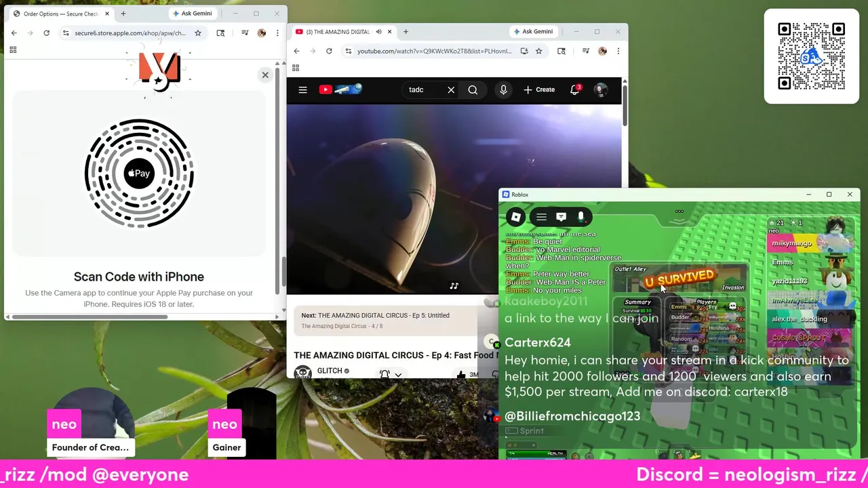Click the Sprint control in Roblox
The width and height of the screenshot is (868, 488).
tap(525, 431)
